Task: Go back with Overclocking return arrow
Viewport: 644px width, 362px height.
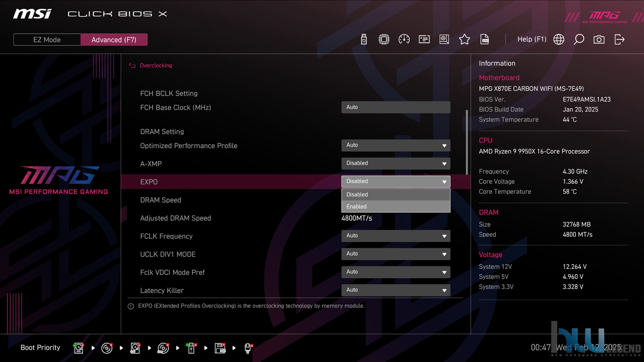Action: (132, 65)
